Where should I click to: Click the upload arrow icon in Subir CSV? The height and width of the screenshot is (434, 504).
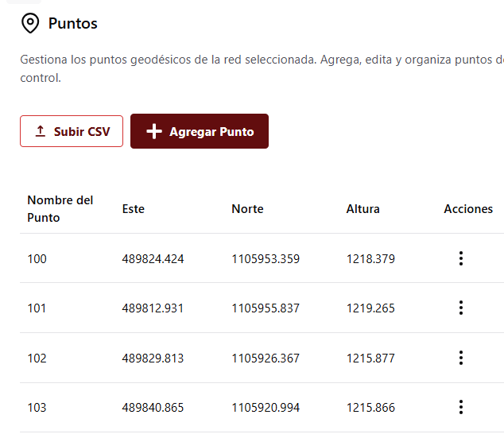tap(41, 131)
